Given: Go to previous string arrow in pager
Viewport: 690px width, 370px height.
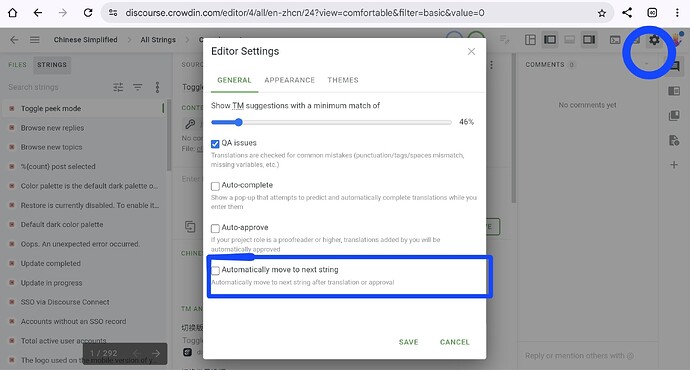Looking at the screenshot, I should click(x=136, y=353).
